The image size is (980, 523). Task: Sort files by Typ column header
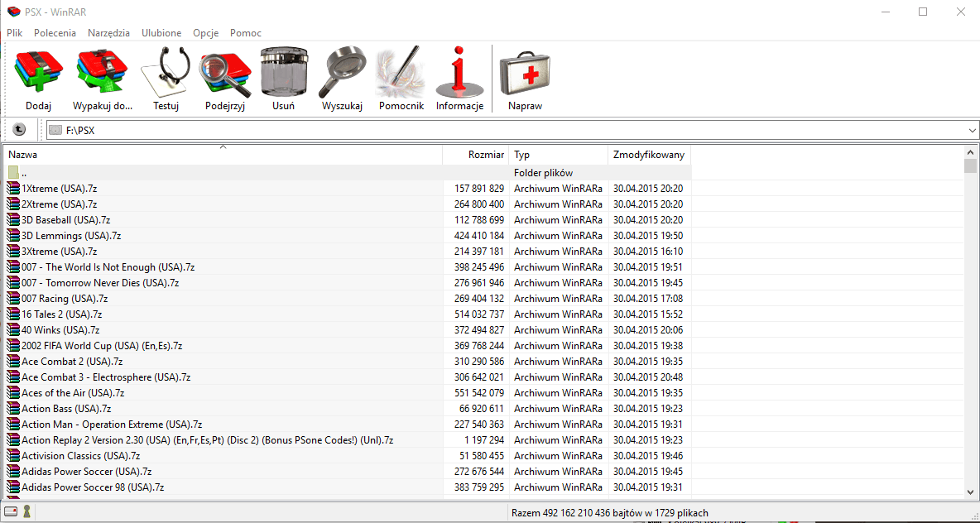pyautogui.click(x=559, y=155)
